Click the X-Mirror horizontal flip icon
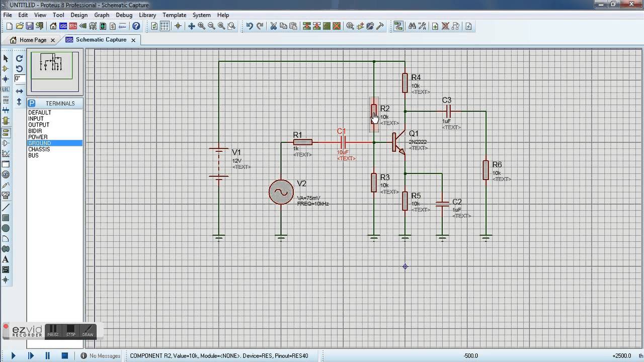The height and width of the screenshot is (362, 644). [19, 91]
